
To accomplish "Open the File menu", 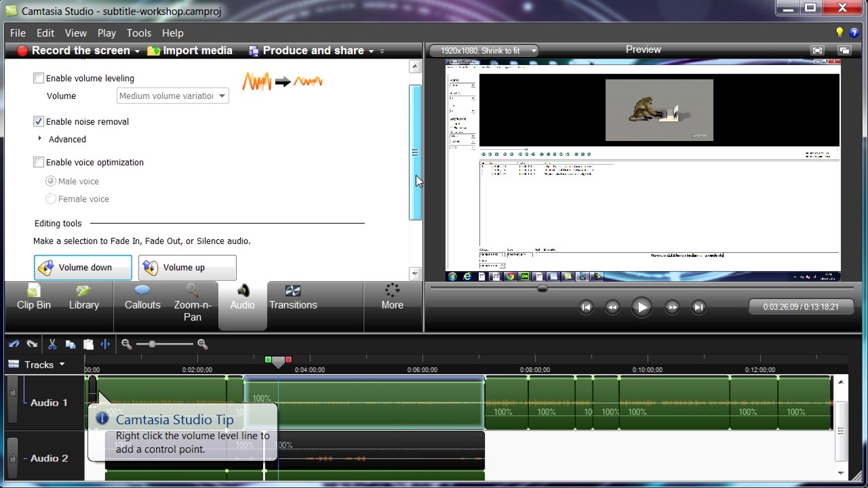I will [18, 33].
